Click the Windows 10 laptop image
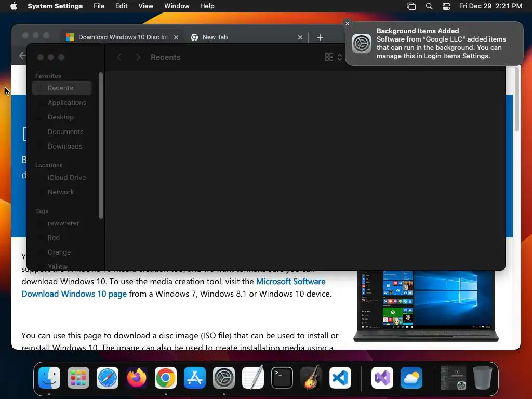 (x=426, y=306)
